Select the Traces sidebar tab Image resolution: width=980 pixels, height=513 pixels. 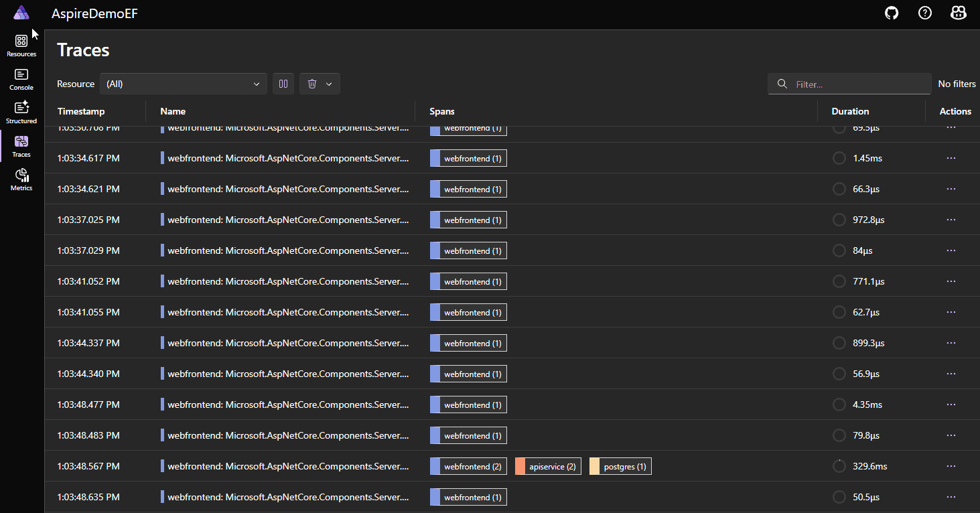[x=21, y=146]
